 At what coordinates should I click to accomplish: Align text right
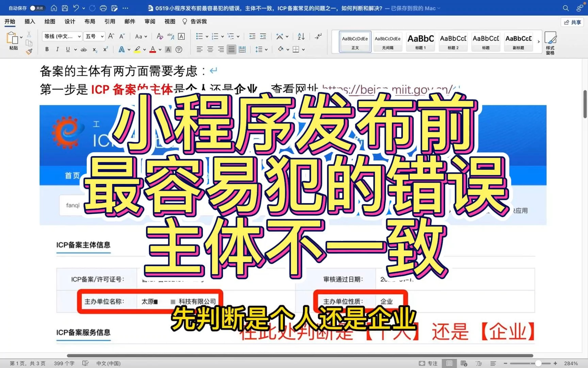221,49
